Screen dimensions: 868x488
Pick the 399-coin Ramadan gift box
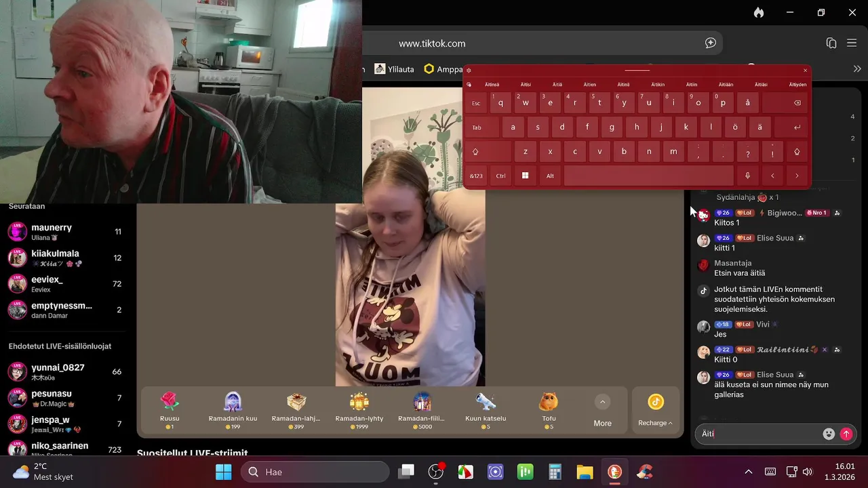pos(296,410)
